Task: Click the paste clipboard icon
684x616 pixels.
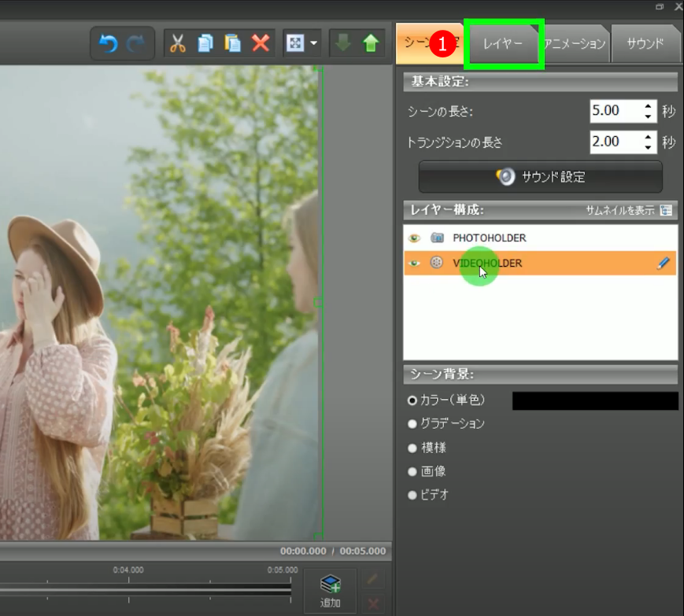Action: 232,43
